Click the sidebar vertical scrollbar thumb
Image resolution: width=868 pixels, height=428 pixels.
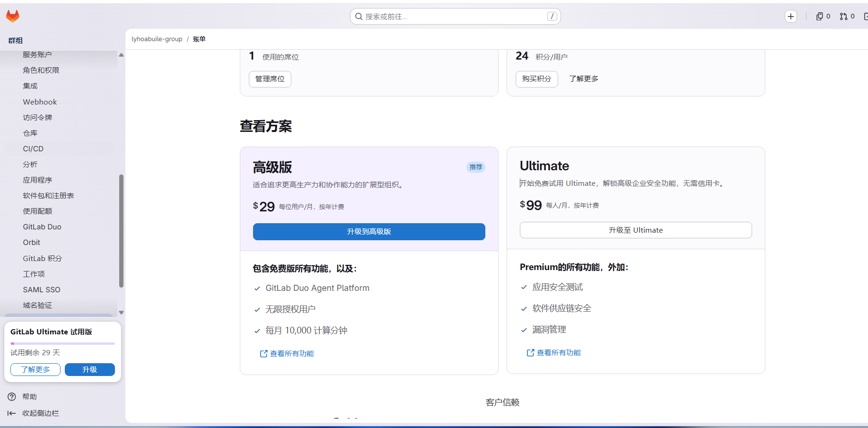click(121, 231)
